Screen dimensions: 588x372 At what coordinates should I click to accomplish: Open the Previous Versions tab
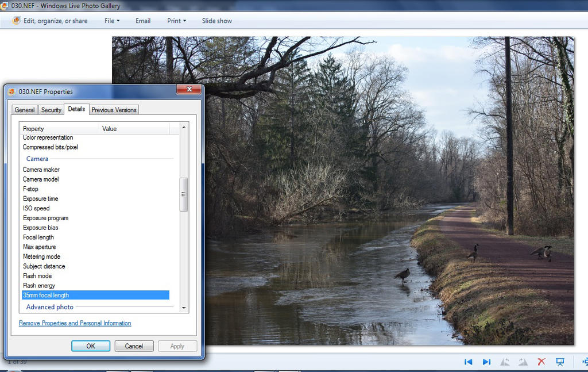click(114, 110)
